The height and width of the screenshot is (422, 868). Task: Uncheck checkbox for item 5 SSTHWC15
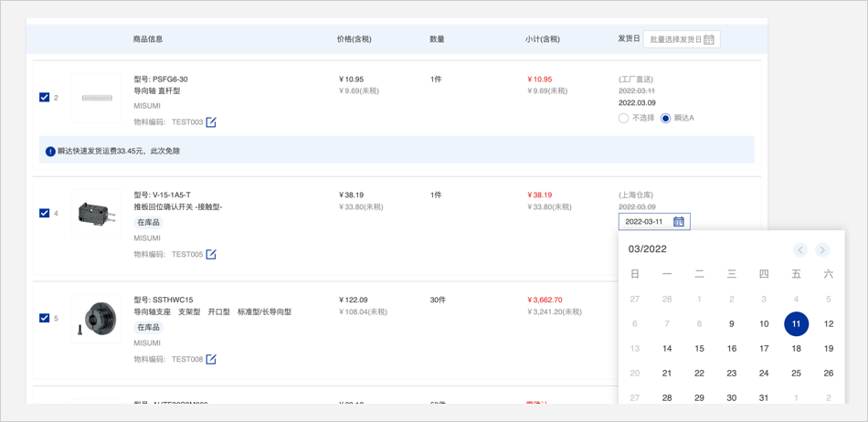tap(45, 318)
